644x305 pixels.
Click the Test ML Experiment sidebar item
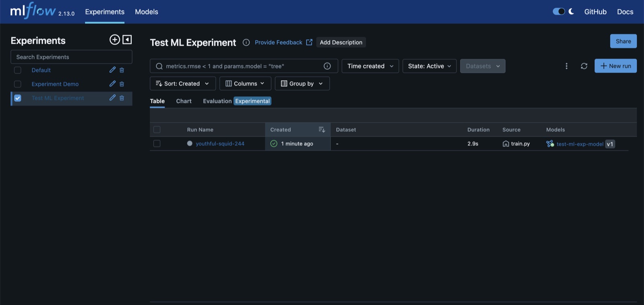[x=58, y=98]
